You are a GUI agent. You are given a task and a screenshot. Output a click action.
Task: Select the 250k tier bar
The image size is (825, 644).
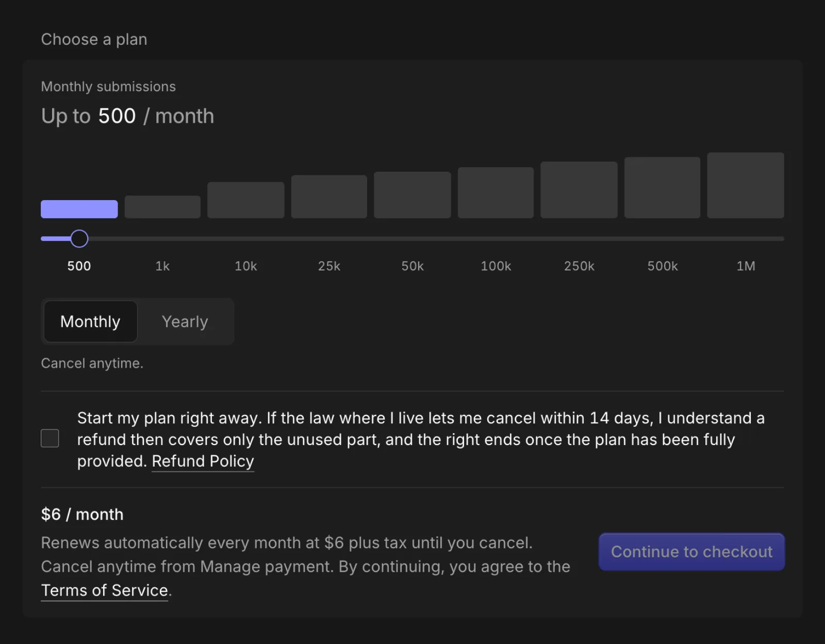coord(579,190)
